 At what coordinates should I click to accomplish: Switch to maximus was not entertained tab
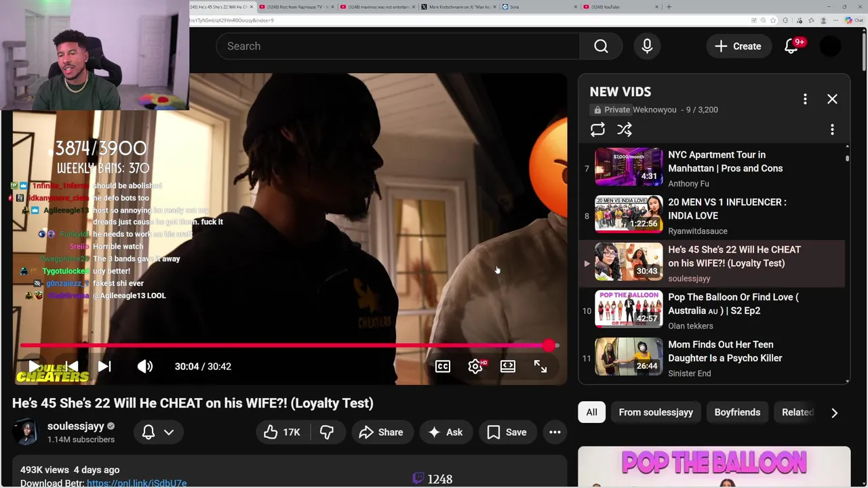coord(378,7)
